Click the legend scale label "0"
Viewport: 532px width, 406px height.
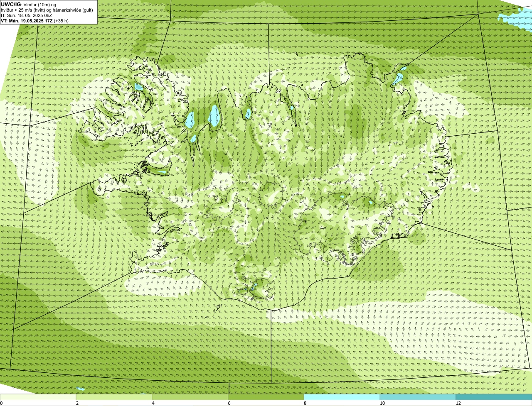tap(1, 403)
